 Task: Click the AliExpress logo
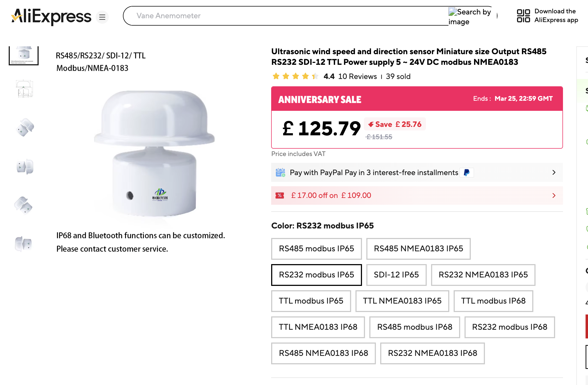(x=51, y=16)
